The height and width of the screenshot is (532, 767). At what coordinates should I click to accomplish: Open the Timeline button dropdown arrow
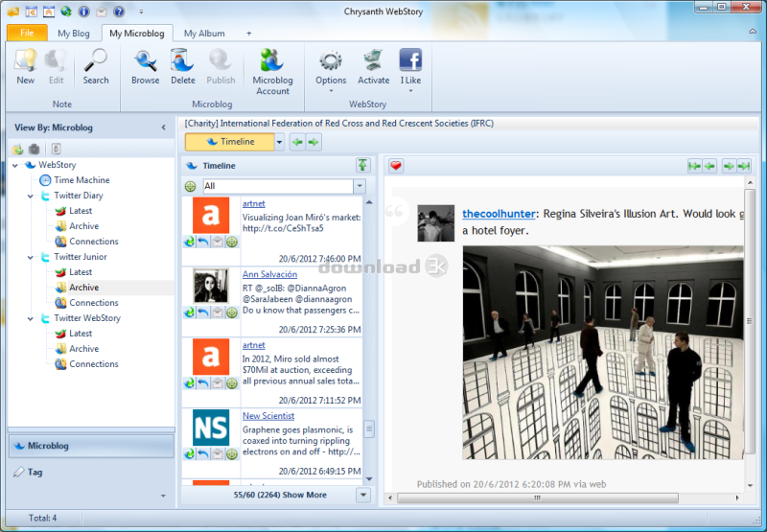pos(279,142)
